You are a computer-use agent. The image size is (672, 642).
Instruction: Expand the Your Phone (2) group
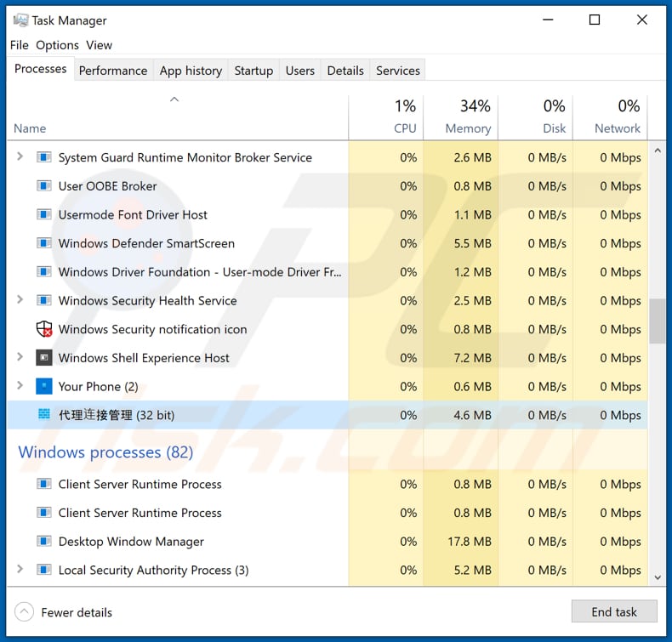pyautogui.click(x=20, y=385)
